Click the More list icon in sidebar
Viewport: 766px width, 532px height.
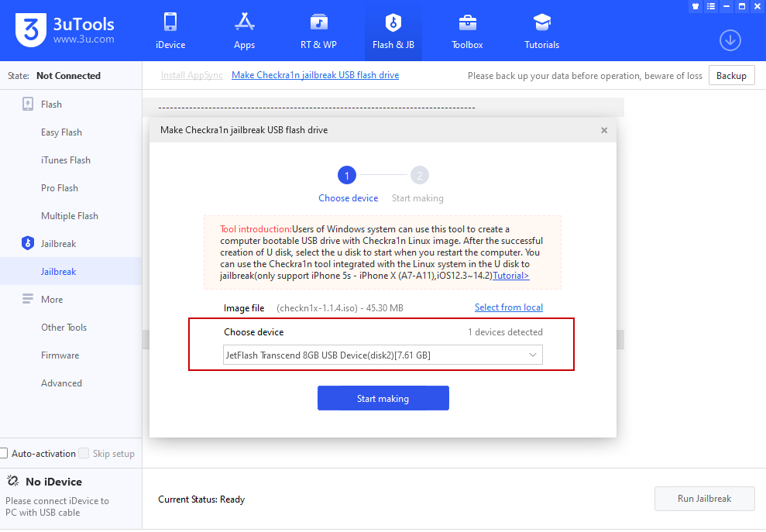pos(28,299)
